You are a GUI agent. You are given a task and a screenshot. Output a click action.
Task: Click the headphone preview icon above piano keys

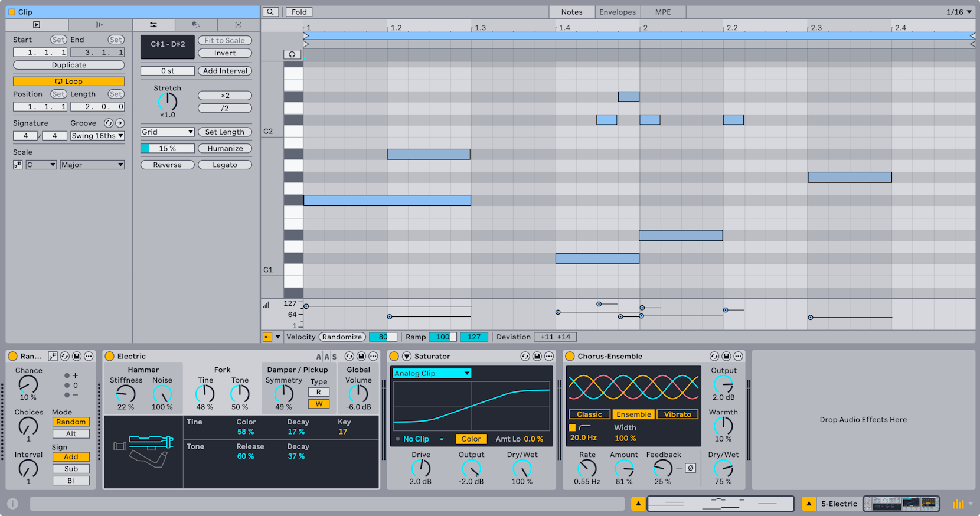coord(292,54)
